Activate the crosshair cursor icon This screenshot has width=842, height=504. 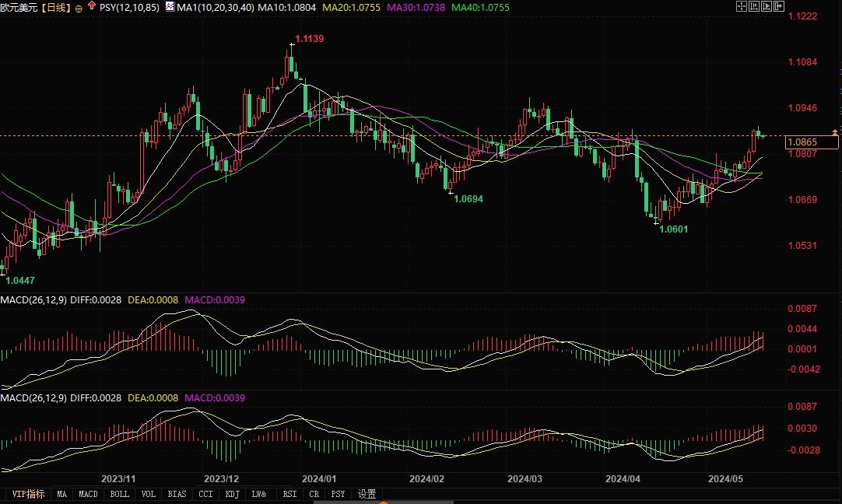(x=740, y=6)
